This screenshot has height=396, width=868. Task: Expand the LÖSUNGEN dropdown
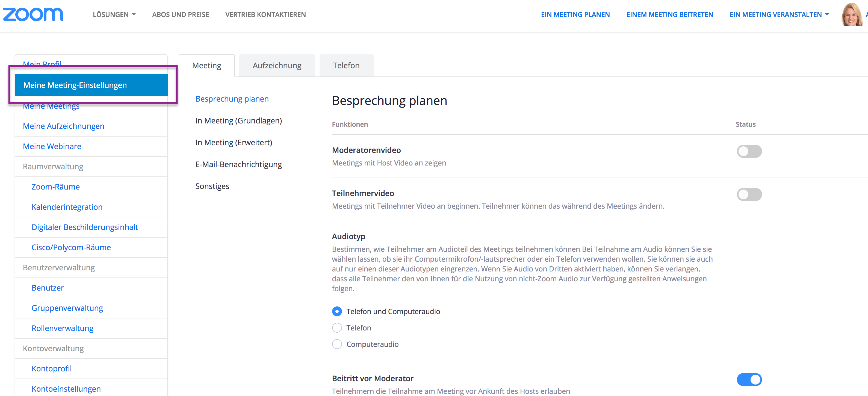pos(114,14)
